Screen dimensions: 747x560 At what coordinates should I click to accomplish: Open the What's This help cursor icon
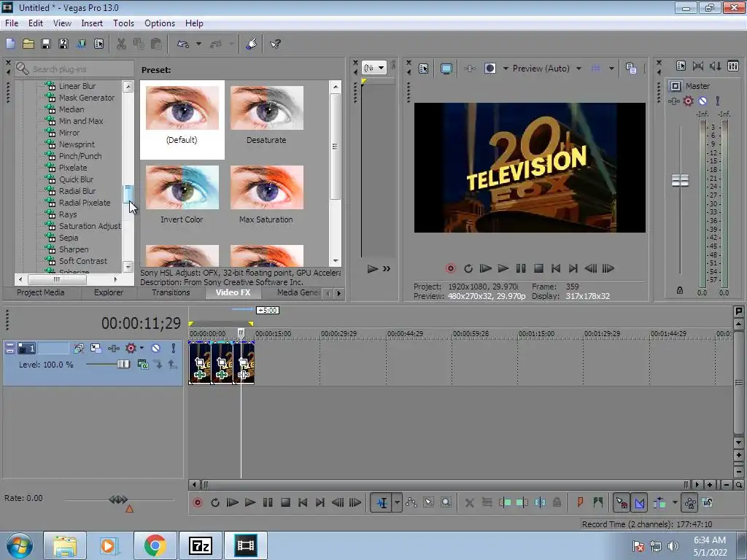click(x=275, y=44)
